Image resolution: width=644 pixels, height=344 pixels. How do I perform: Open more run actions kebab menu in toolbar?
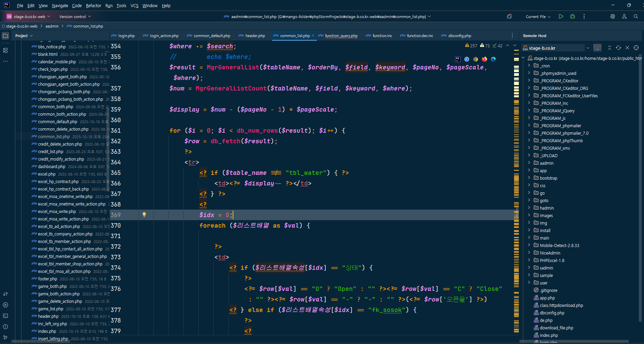(x=584, y=16)
